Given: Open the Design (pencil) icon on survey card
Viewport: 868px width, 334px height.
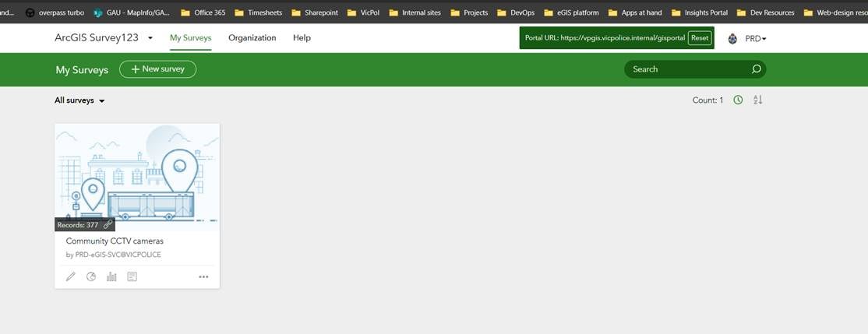Looking at the screenshot, I should coord(70,276).
